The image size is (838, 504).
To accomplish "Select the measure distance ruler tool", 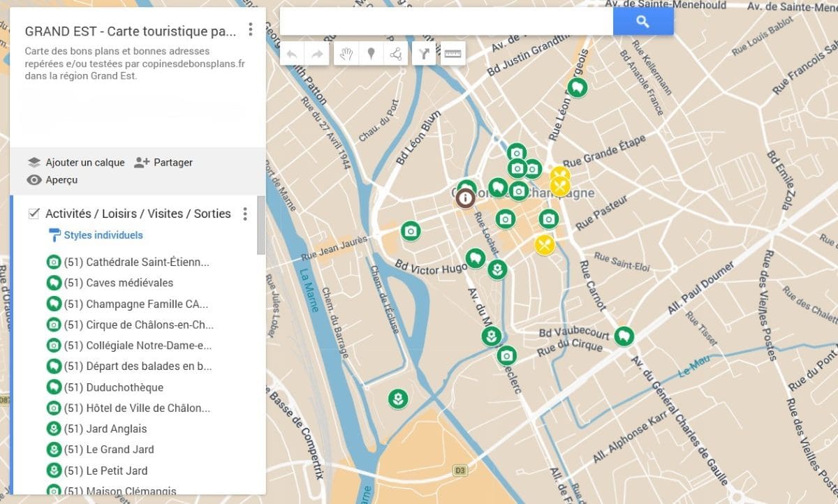I will 453,54.
